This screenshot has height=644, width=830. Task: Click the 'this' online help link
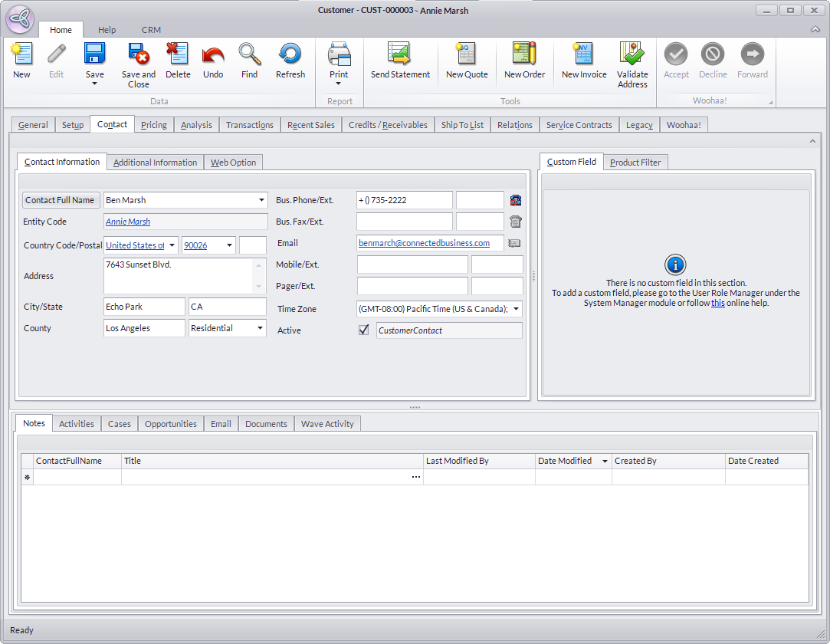(x=717, y=303)
